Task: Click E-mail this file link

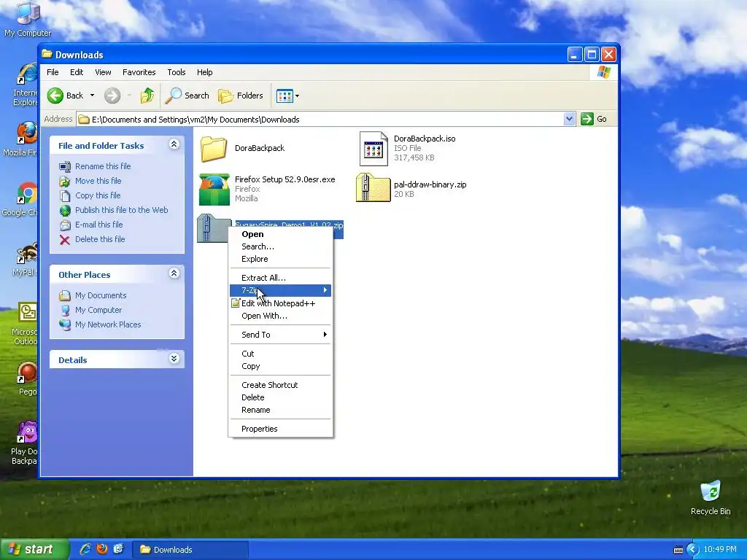Action: point(98,225)
